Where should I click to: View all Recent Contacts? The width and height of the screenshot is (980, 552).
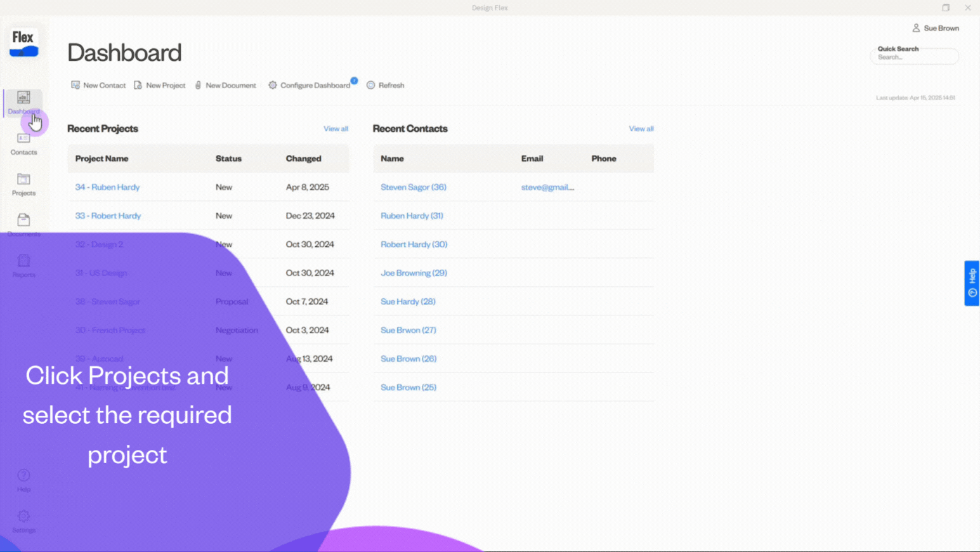coord(641,129)
